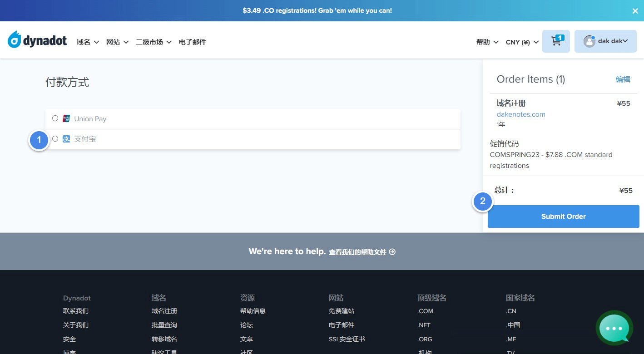Open the 二级市场 menu
The image size is (644, 354).
[x=154, y=42]
